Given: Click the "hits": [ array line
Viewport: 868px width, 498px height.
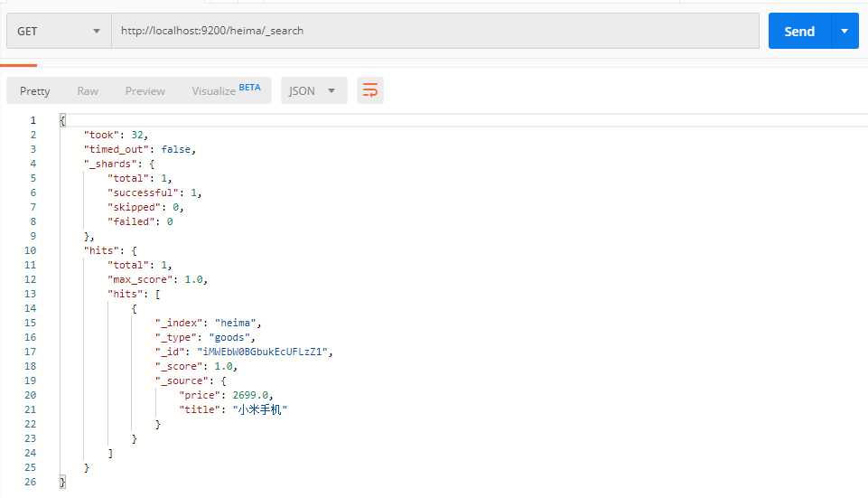Looking at the screenshot, I should click(134, 294).
